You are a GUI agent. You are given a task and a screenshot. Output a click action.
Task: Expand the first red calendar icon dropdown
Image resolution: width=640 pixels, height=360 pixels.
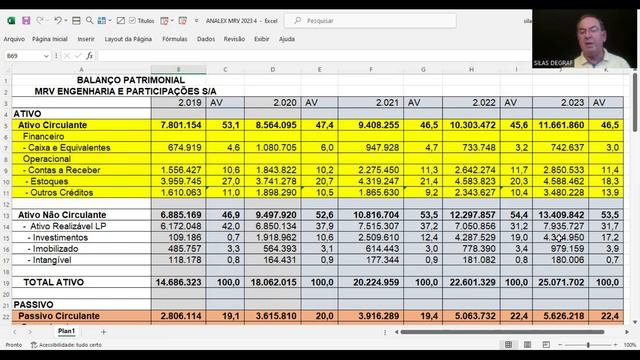click(172, 20)
